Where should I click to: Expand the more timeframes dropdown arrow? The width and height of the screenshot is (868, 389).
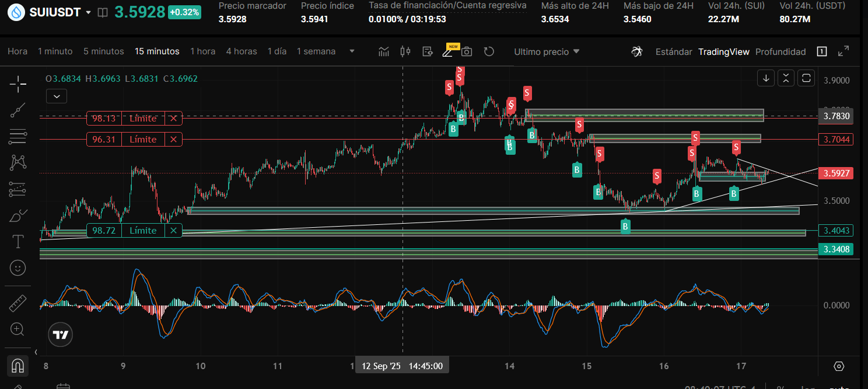click(x=352, y=51)
